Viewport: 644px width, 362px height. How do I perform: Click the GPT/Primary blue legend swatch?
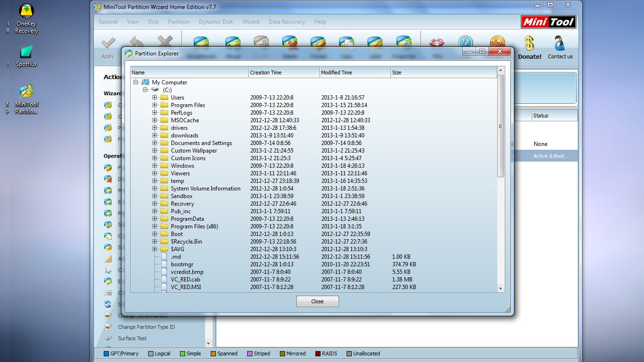click(x=107, y=353)
